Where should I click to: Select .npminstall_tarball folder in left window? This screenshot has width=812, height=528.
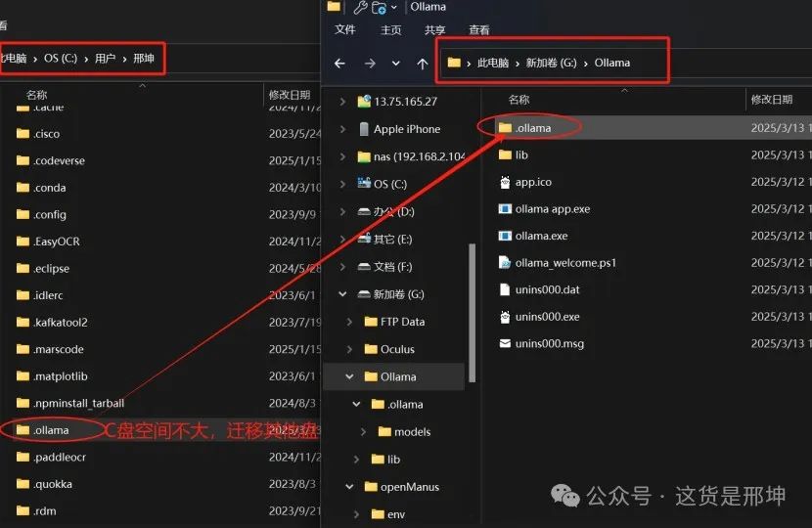(70, 403)
